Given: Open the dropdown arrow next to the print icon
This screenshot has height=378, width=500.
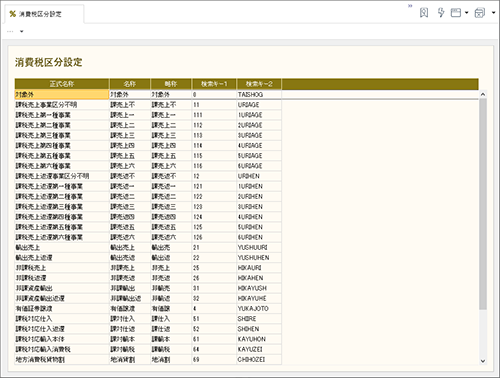Looking at the screenshot, I should click(x=494, y=13).
